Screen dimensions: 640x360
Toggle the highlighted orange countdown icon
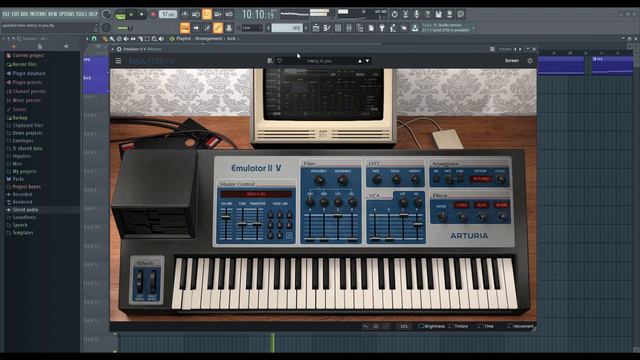[207, 14]
